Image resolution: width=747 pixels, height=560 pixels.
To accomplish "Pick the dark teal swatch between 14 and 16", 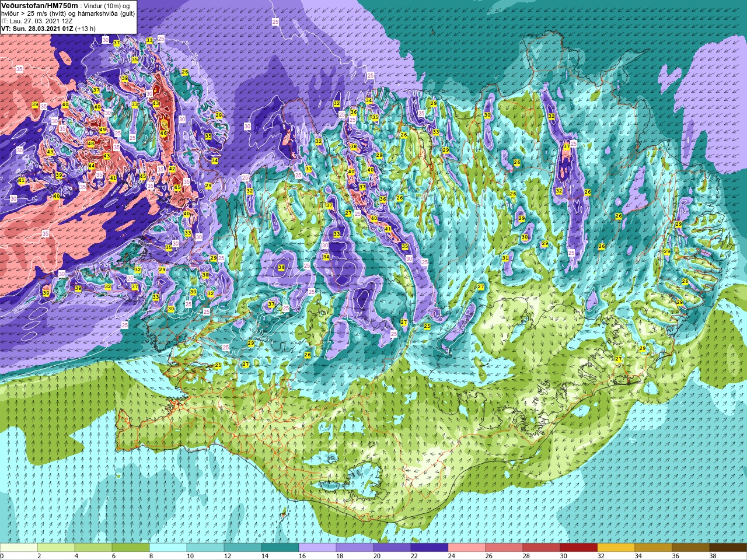I will (280, 548).
